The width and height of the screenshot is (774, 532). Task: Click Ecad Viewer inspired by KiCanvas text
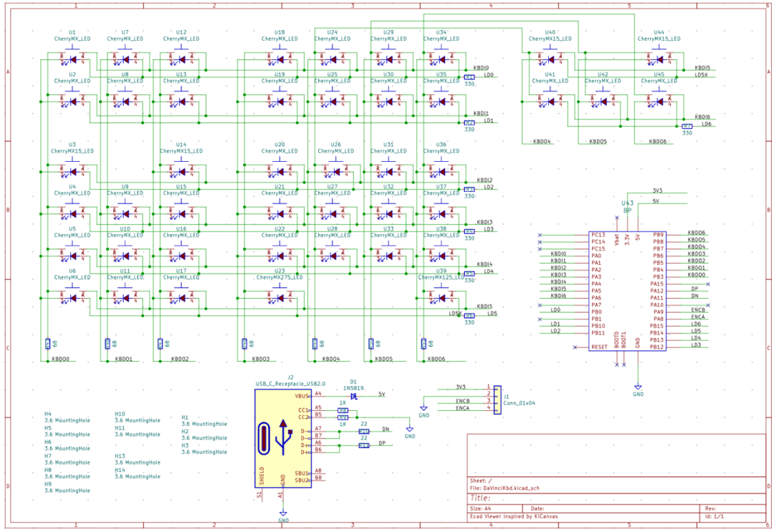coord(514,516)
